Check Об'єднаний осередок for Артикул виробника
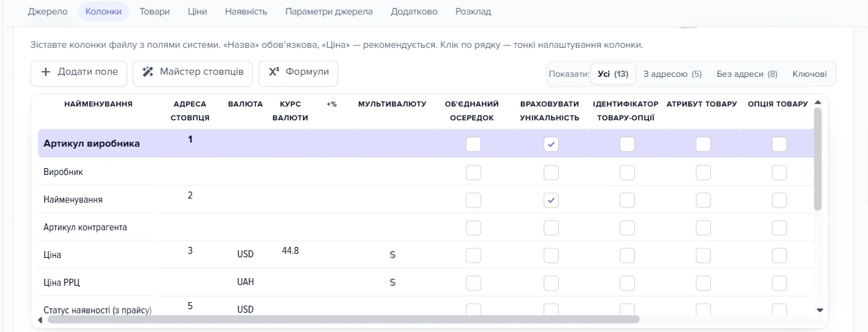The image size is (868, 332). pos(473,144)
